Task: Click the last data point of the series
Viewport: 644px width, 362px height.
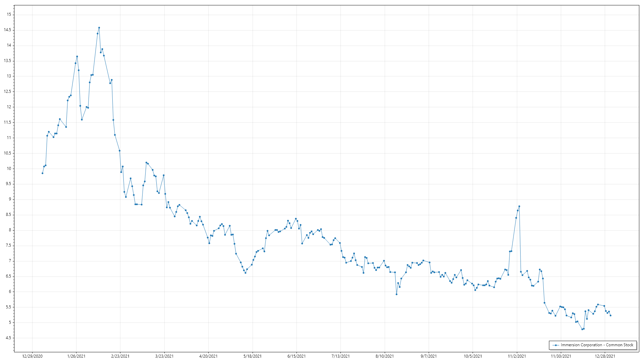Action: pyautogui.click(x=610, y=315)
